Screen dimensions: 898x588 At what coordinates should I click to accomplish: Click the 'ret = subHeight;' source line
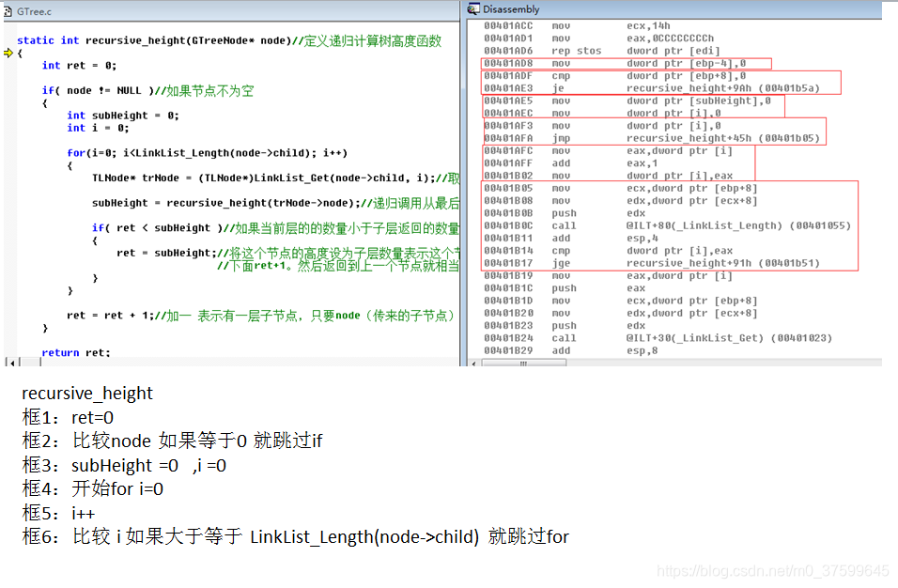(x=288, y=253)
